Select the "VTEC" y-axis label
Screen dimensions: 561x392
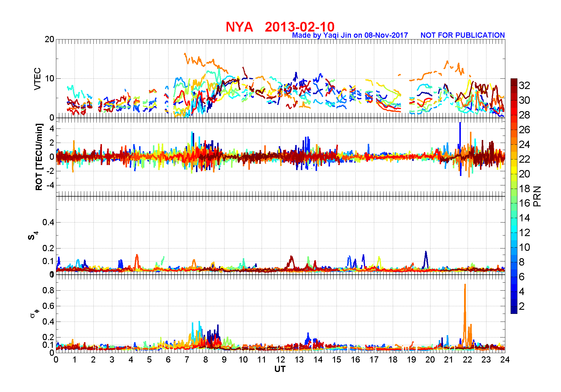37,79
